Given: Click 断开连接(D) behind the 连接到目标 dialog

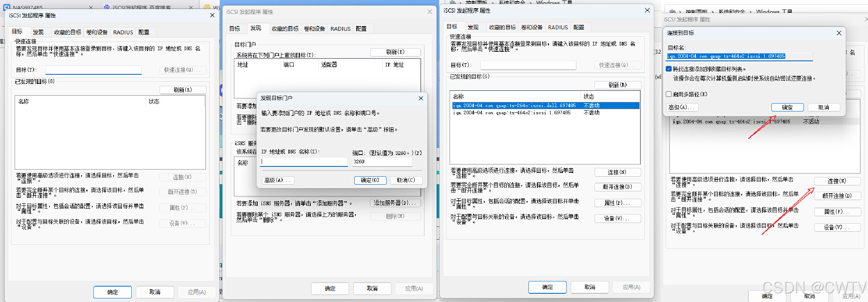Looking at the screenshot, I should 837,196.
